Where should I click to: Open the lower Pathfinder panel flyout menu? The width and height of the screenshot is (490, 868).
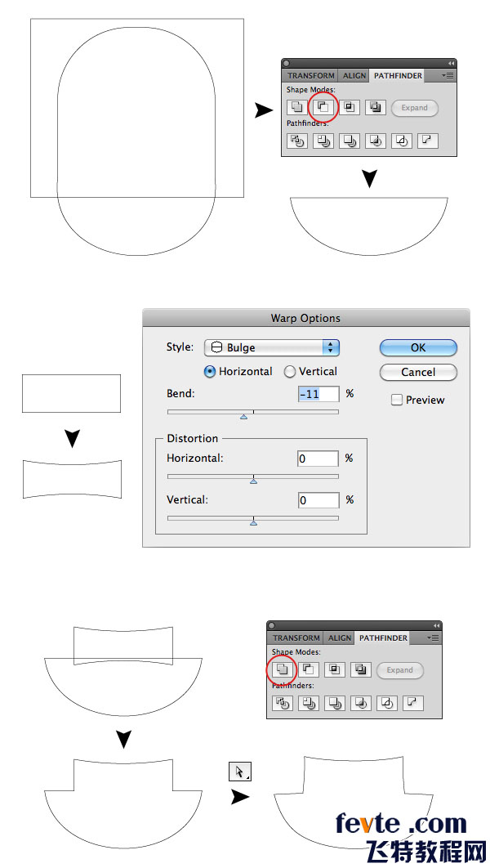434,638
